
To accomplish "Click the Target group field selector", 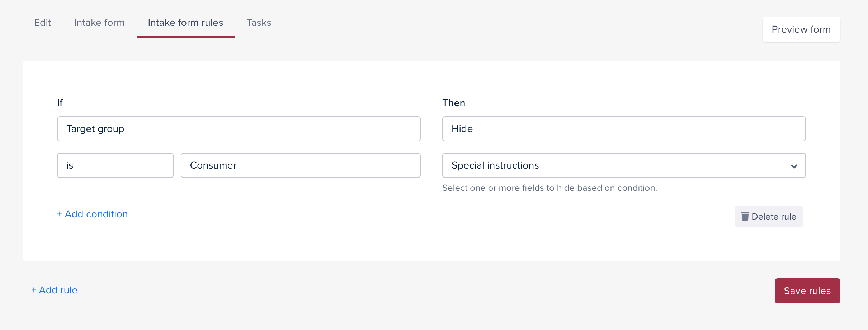I will 238,128.
